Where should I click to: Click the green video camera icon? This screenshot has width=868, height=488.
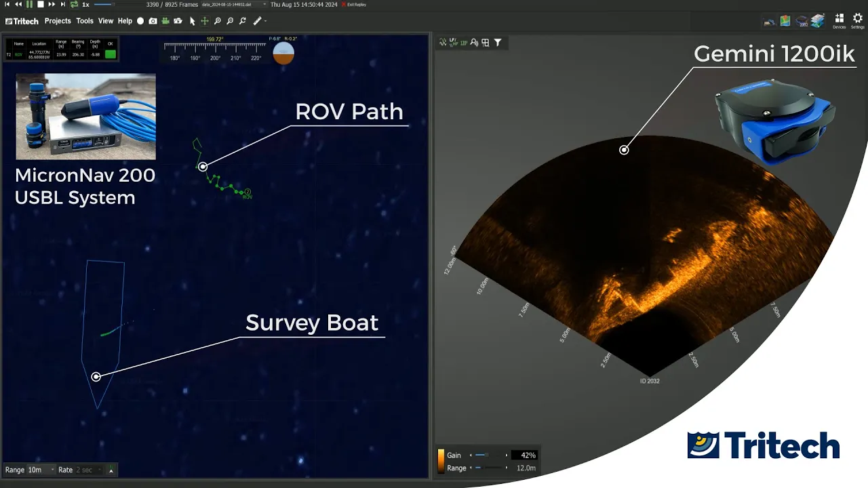pyautogui.click(x=165, y=21)
